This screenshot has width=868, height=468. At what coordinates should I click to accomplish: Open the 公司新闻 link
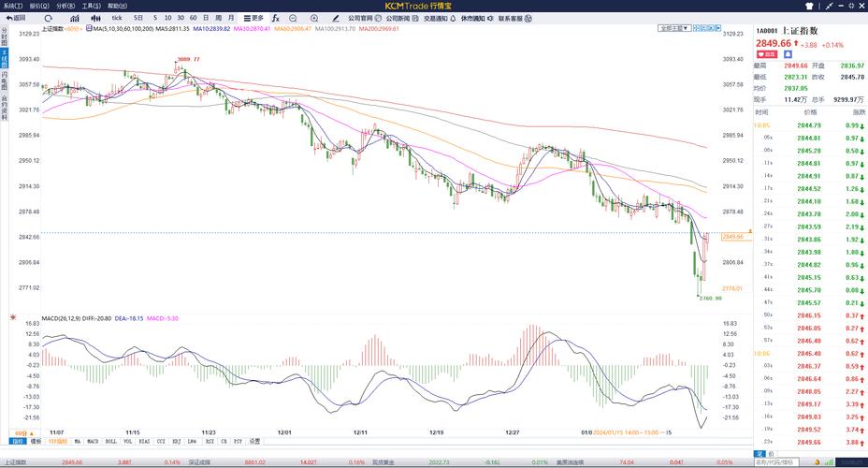pyautogui.click(x=402, y=18)
